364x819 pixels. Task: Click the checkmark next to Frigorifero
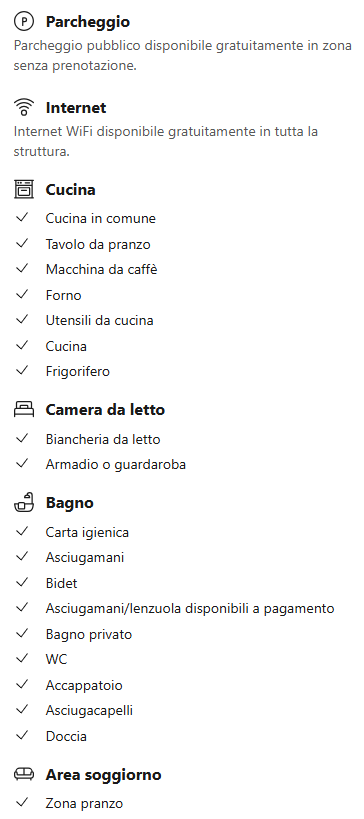(x=21, y=371)
